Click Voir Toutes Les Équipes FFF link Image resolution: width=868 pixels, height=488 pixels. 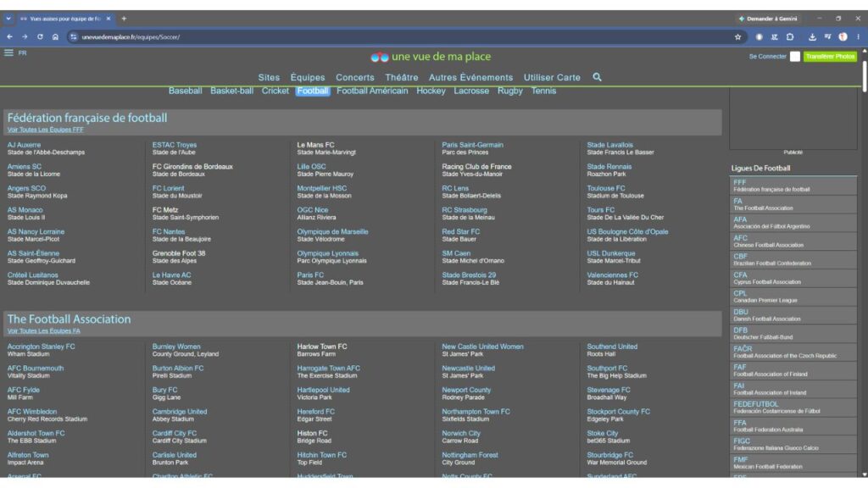pyautogui.click(x=46, y=130)
